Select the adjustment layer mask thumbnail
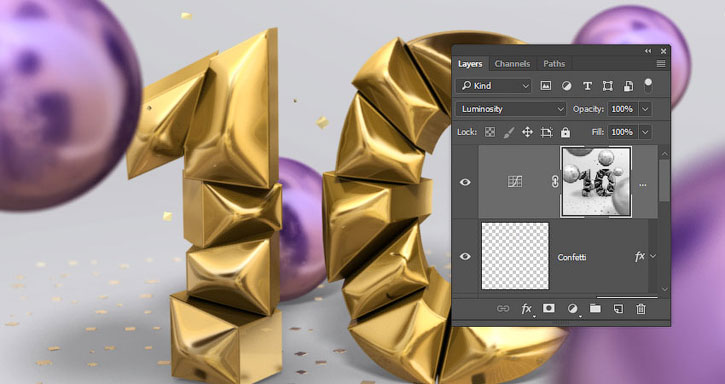The height and width of the screenshot is (384, 725). point(596,182)
